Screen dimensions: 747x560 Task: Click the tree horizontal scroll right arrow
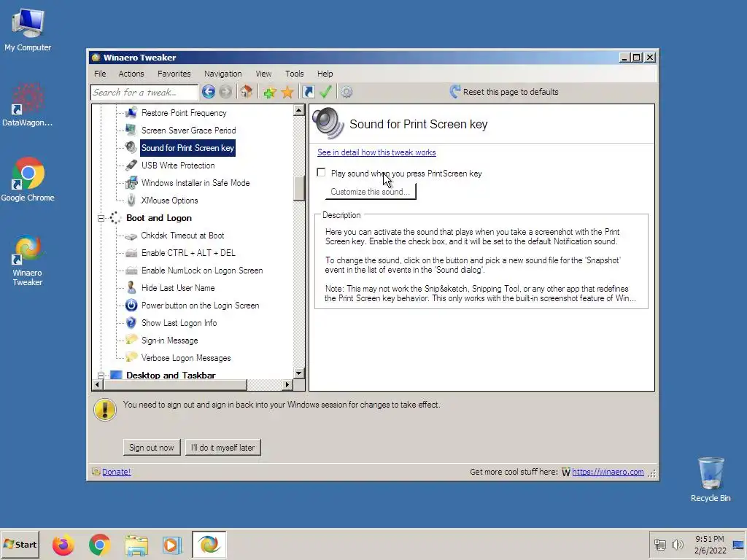287,384
